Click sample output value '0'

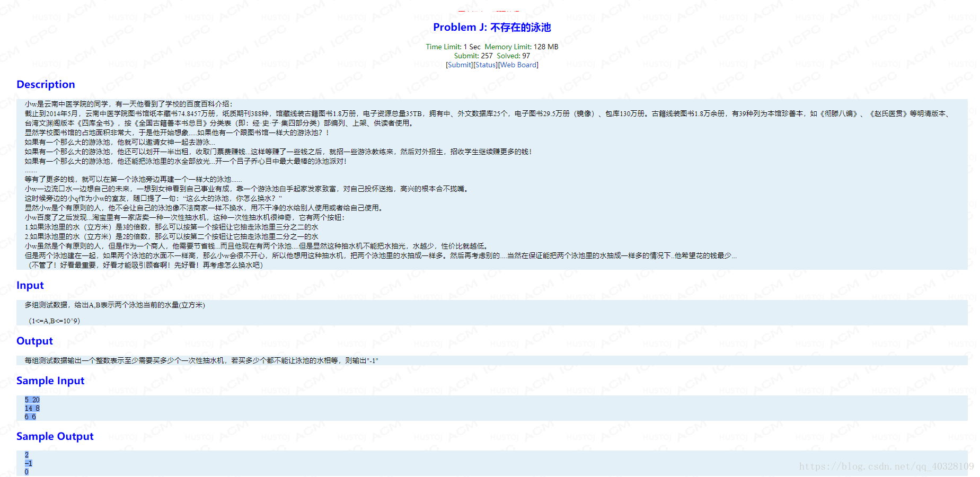click(x=27, y=472)
